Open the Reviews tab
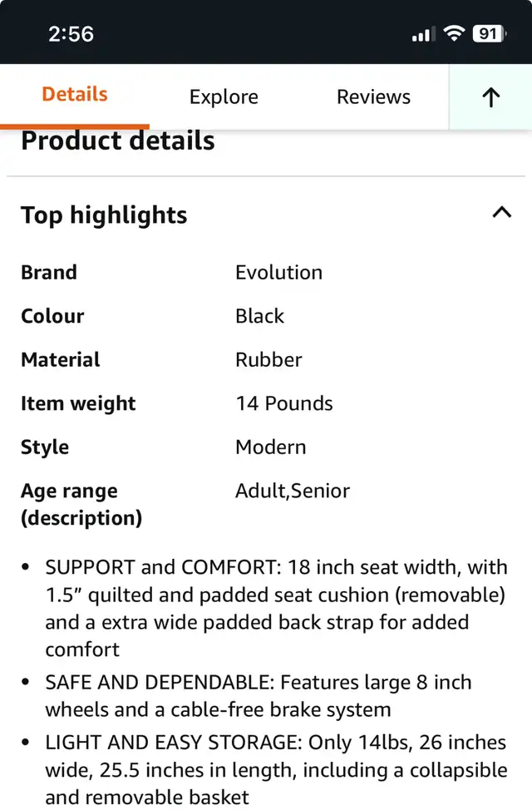Viewport: 532px width, 810px height. point(373,96)
